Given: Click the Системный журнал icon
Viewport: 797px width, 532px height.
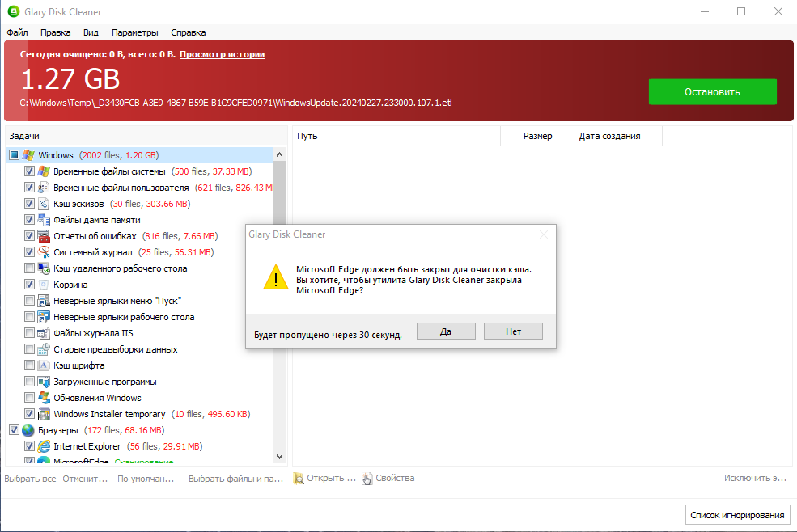Looking at the screenshot, I should coord(43,251).
